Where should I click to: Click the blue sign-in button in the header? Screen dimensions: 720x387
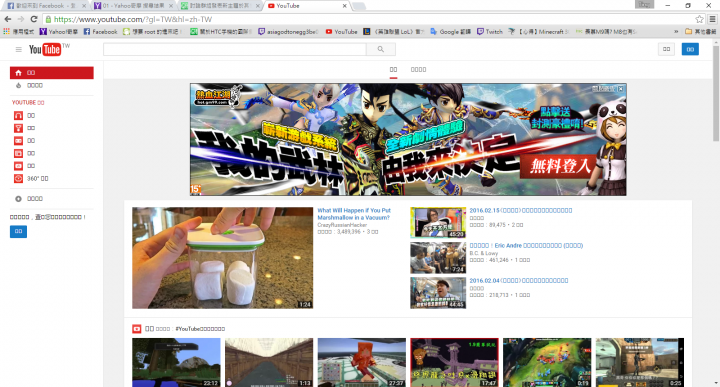(690, 49)
